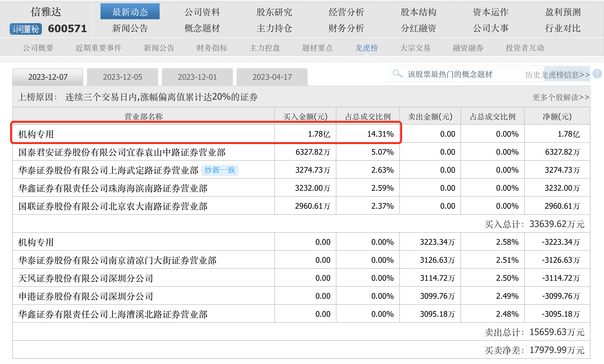Image resolution: width=604 pixels, height=364 pixels.
Task: Open 更多个股解读>> link
Action: click(561, 97)
